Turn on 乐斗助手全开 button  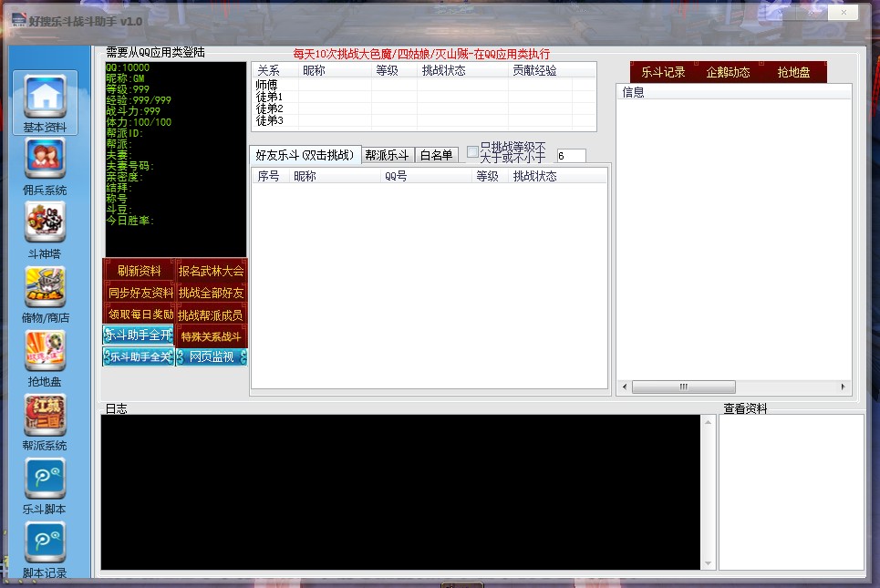tap(139, 335)
